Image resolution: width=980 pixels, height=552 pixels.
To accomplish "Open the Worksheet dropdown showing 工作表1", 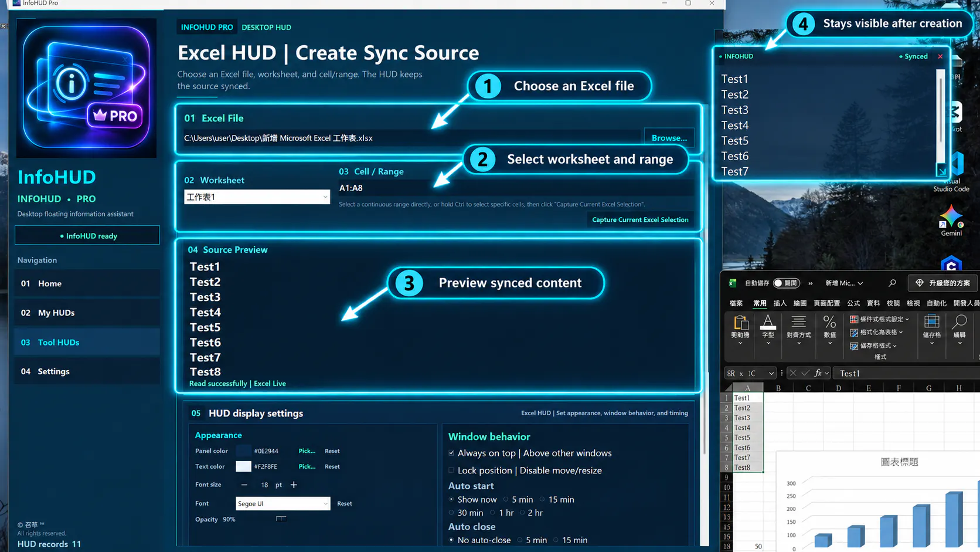I will [257, 197].
